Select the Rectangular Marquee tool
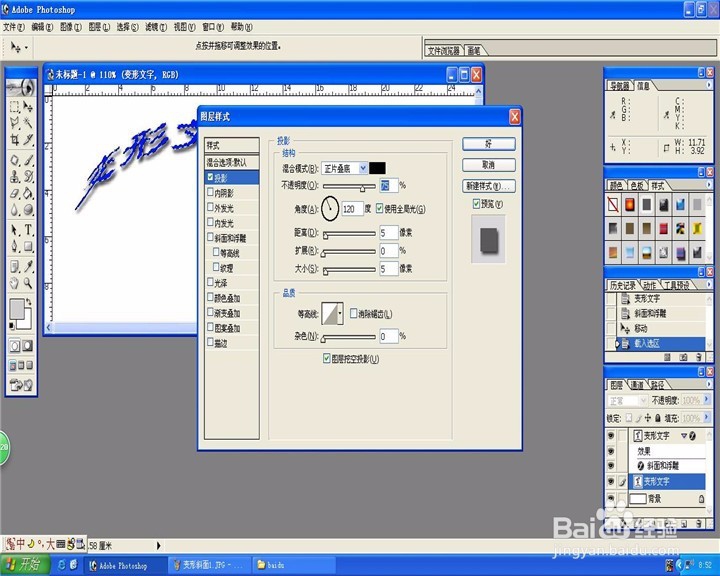 [15, 107]
